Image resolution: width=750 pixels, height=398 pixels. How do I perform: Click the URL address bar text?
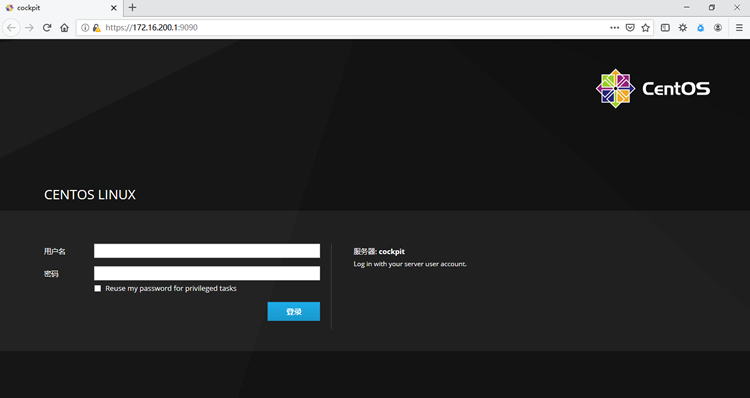click(x=151, y=28)
